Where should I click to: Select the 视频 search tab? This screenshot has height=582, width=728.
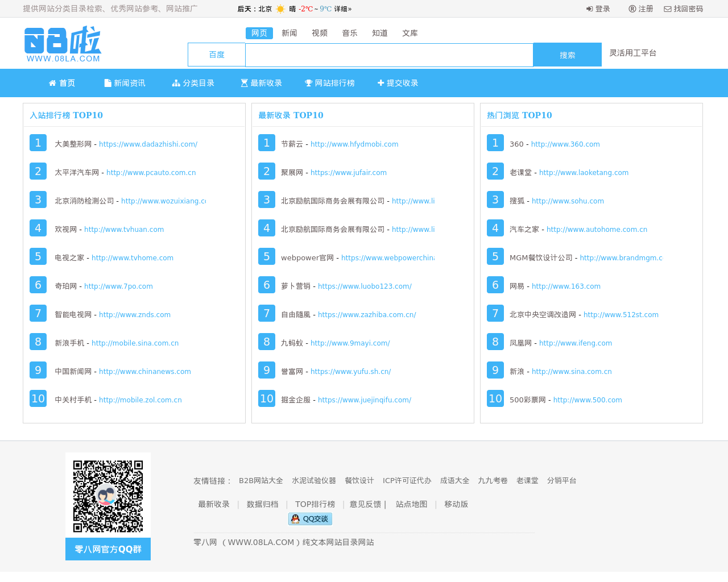click(320, 33)
